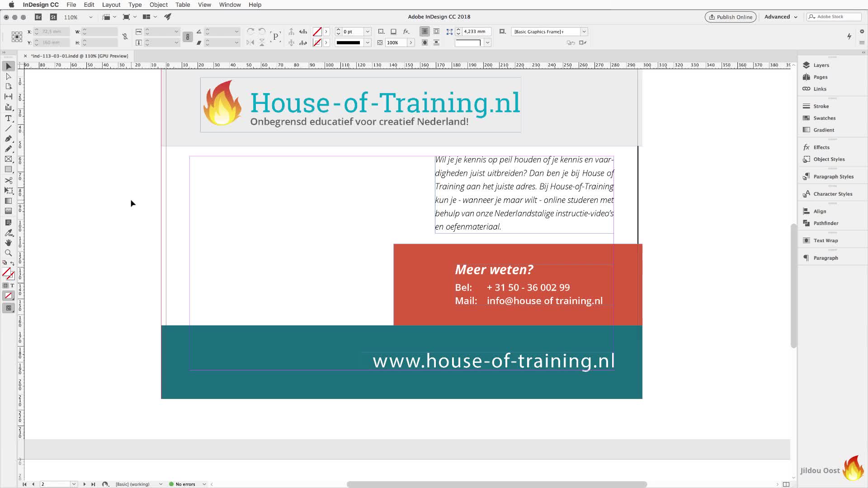The width and height of the screenshot is (868, 488).
Task: Select the Free Transform tool
Action: [8, 190]
